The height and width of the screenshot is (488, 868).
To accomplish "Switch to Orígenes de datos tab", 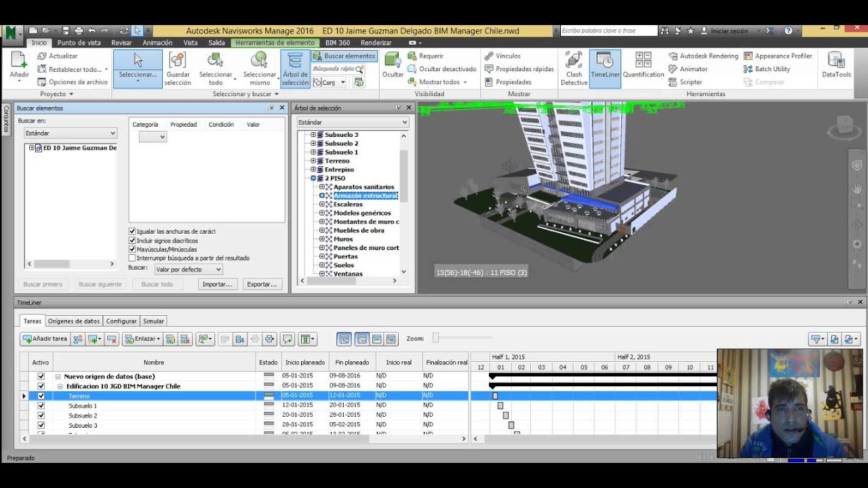I will [x=74, y=321].
